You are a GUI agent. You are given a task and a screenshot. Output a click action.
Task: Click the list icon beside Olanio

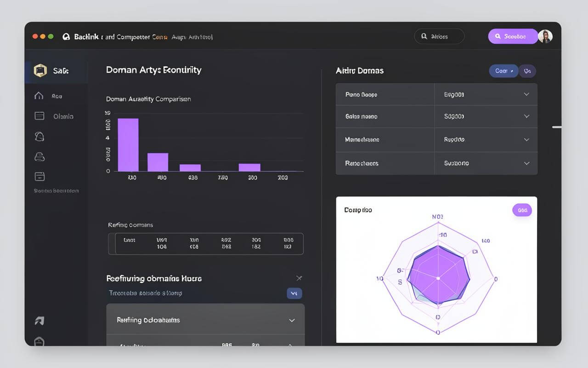pyautogui.click(x=40, y=116)
